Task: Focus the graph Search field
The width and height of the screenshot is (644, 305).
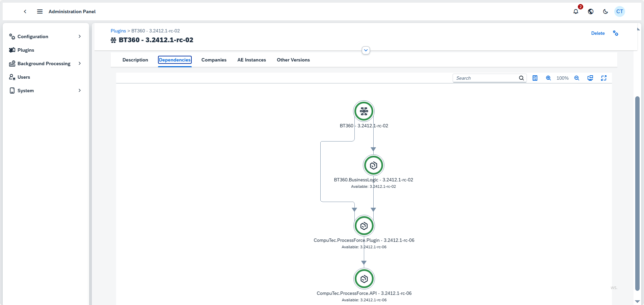Action: tap(486, 78)
